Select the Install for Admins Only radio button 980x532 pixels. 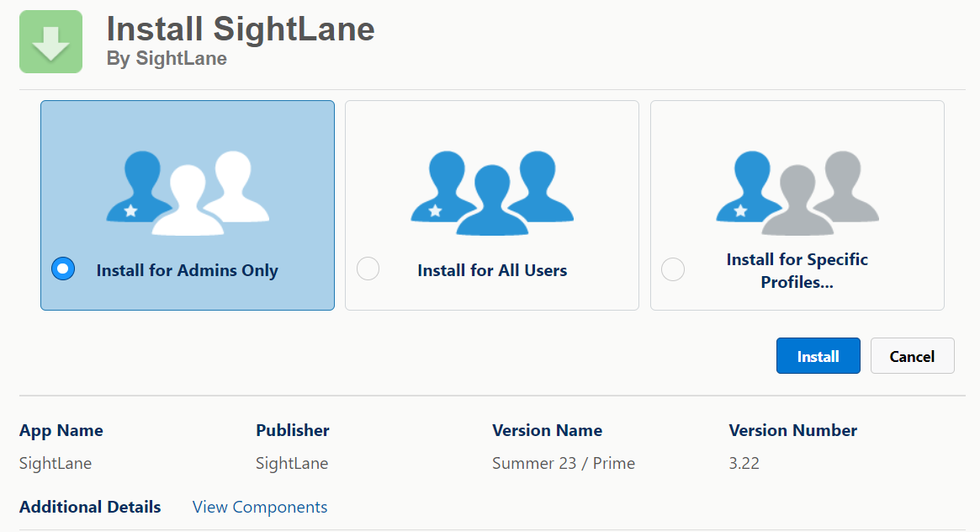click(x=63, y=269)
